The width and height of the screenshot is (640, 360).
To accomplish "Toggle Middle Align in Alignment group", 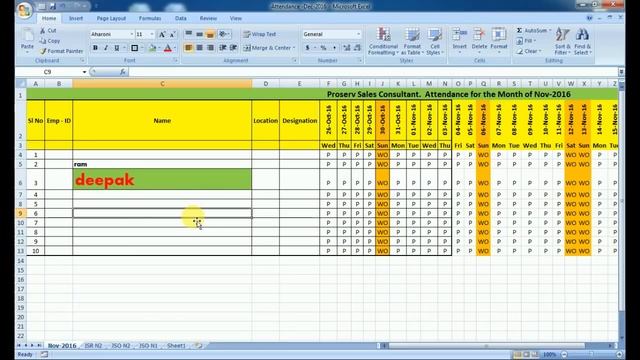I will click(x=199, y=34).
